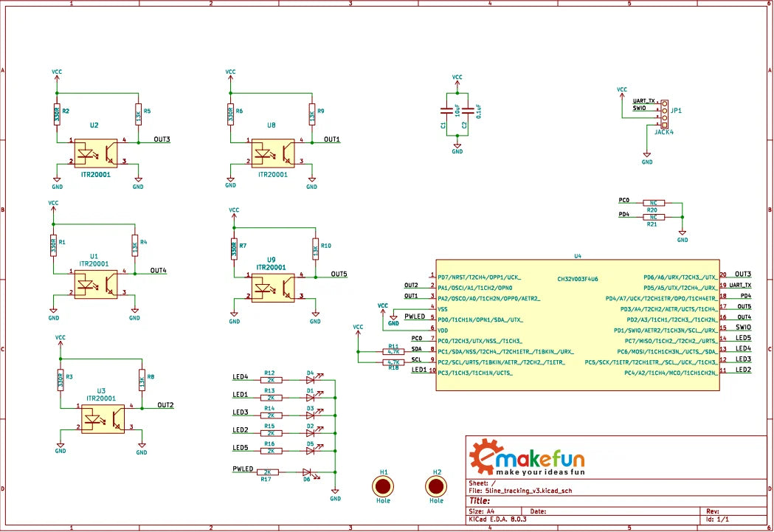
Task: Select the R13 2K resistor
Action: click(x=271, y=398)
